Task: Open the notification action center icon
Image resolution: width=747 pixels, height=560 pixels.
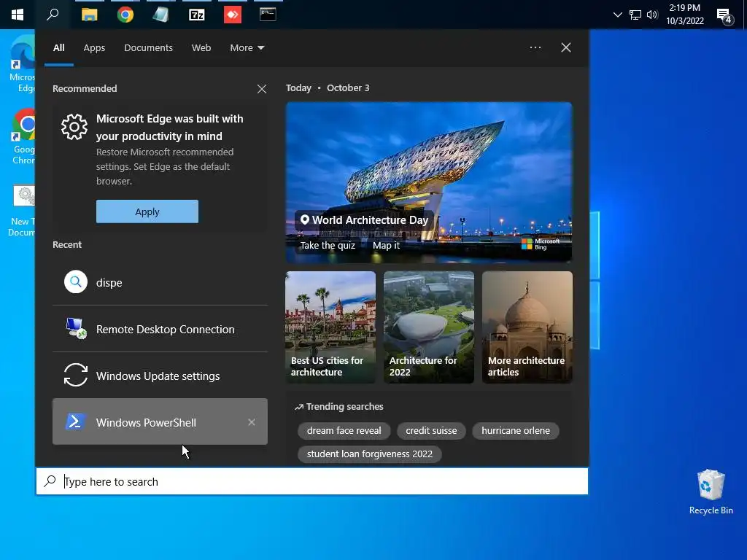Action: click(x=724, y=16)
